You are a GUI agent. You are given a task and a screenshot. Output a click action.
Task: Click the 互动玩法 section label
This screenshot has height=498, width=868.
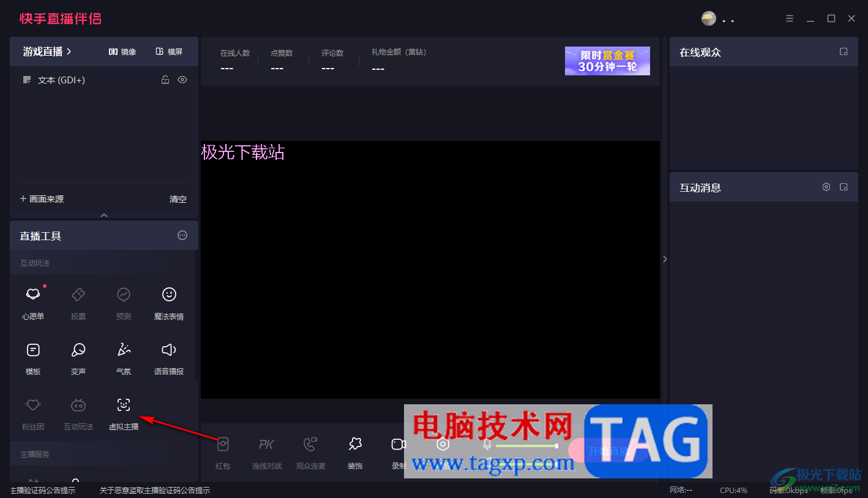click(35, 263)
